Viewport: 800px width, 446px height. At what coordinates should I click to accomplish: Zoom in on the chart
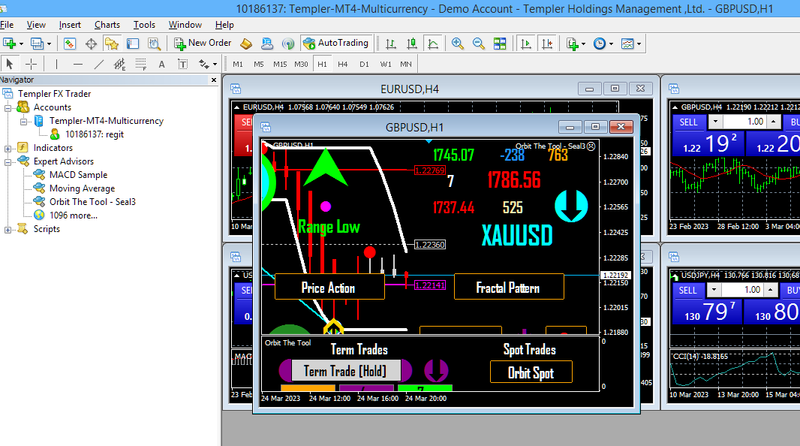pos(457,44)
